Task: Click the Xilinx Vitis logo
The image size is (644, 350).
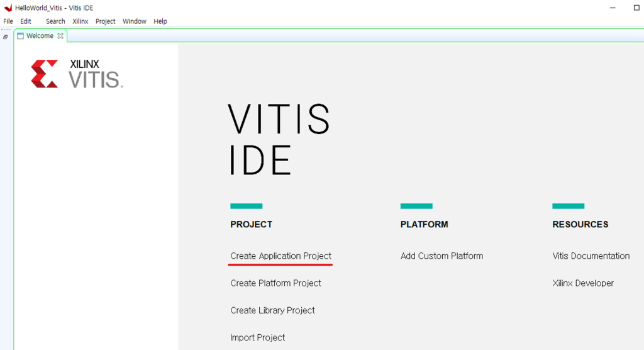Action: pos(77,74)
